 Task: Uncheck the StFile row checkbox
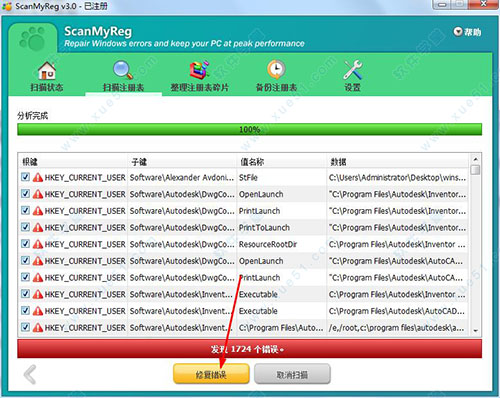[25, 177]
